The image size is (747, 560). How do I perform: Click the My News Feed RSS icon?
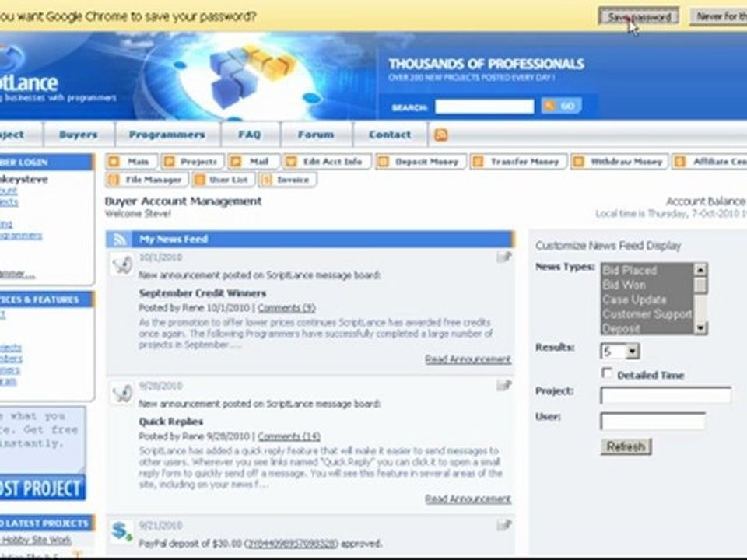coord(119,240)
